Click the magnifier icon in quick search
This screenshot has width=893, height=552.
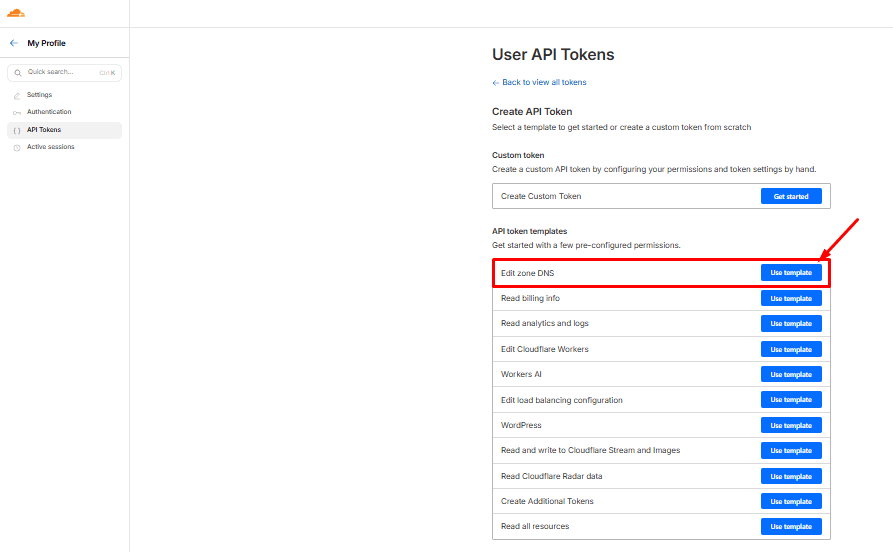click(x=18, y=73)
